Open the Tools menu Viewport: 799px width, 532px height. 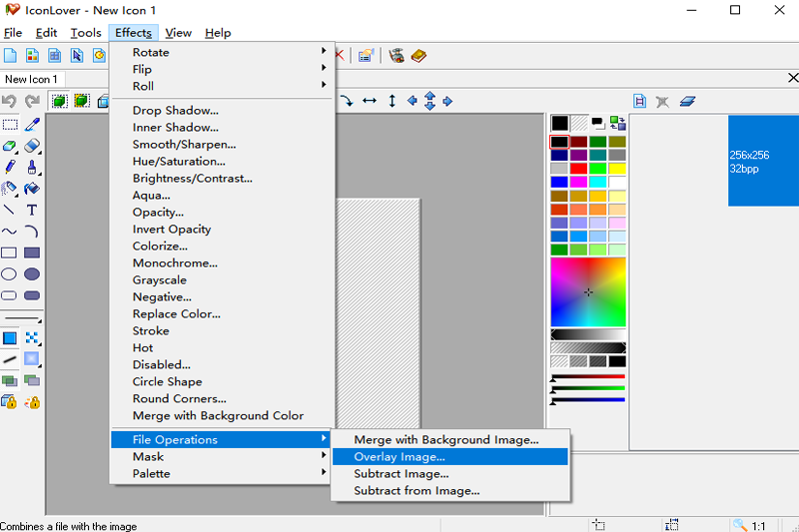(x=85, y=33)
